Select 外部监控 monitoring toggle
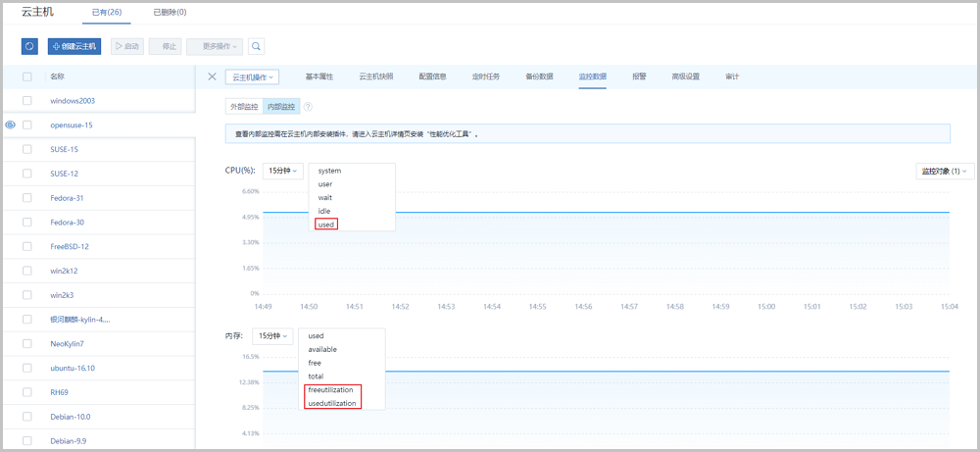Image resolution: width=980 pixels, height=452 pixels. [243, 107]
